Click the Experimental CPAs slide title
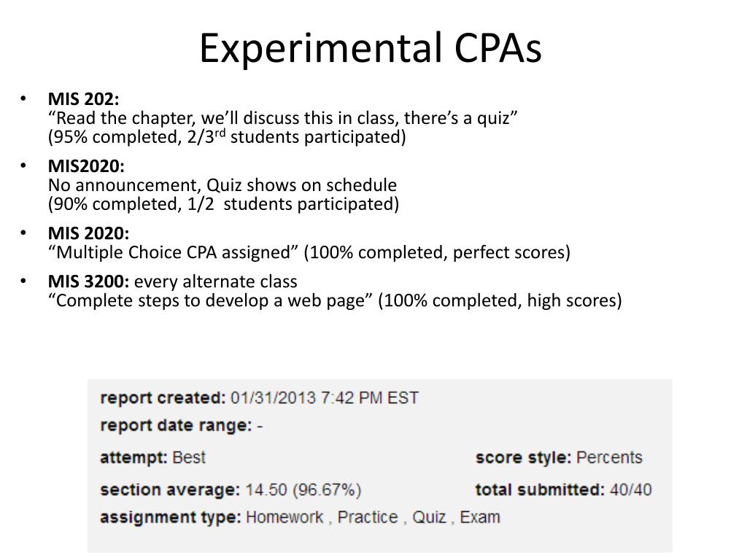The height and width of the screenshot is (560, 747). click(370, 48)
